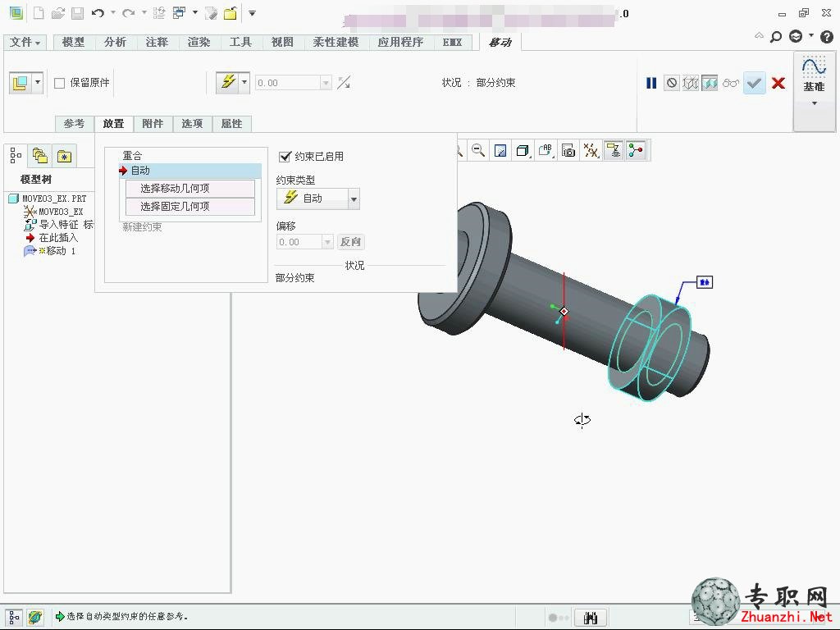The height and width of the screenshot is (630, 840).
Task: Switch to the 工具 ribbon tab
Action: click(240, 42)
